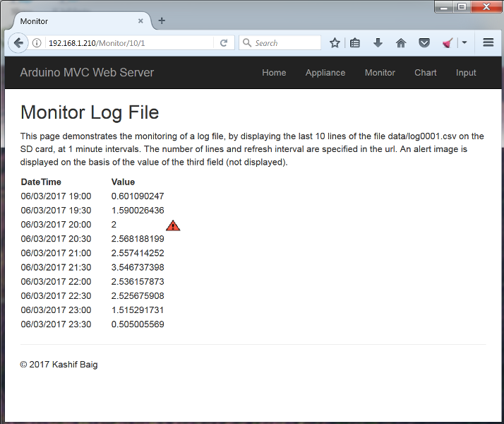Close the browser window
This screenshot has width=504, height=424.
click(x=486, y=7)
